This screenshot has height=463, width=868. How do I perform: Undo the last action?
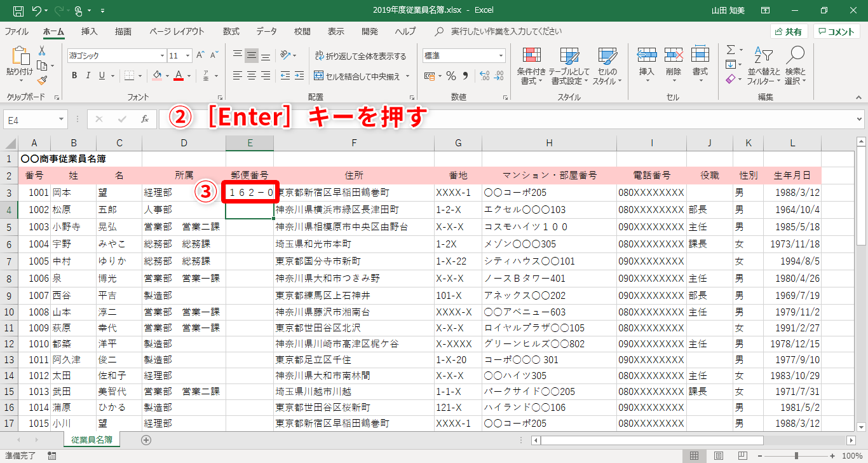click(x=36, y=11)
